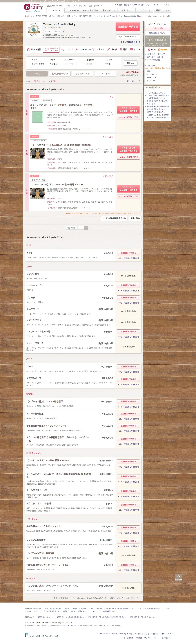This screenshot has height=644, width=196.
Task: Toggle the エクステ filter checkbox
Action: (103, 60)
